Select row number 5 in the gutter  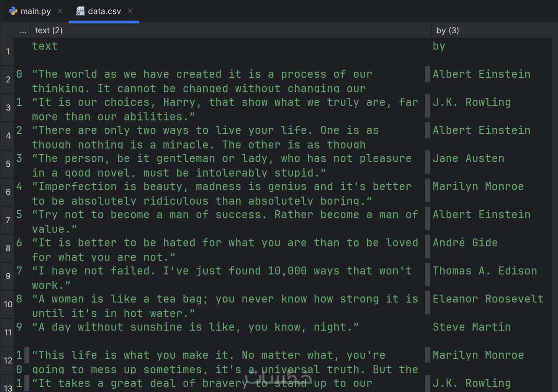coord(8,164)
